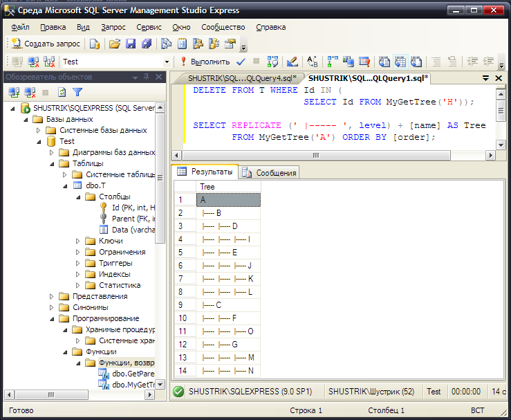Expand Системные базы данных node
511x420 pixels.
39,131
